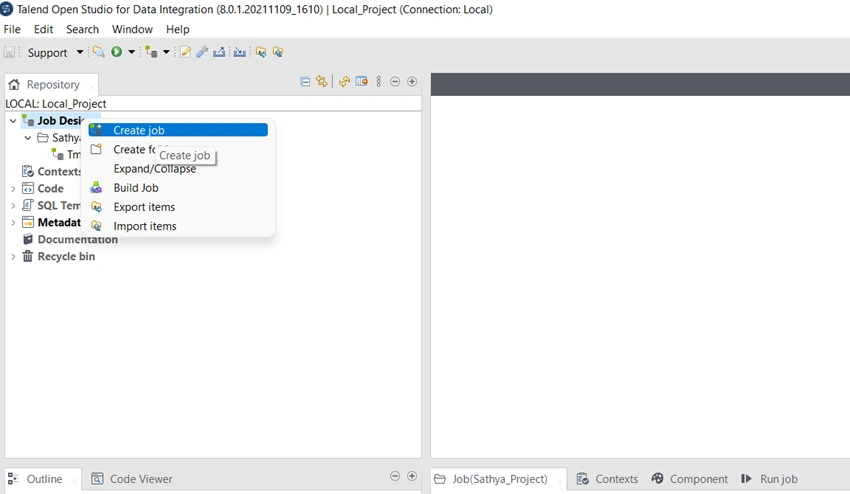Collapse the Sathya folder node
Screen dimensions: 850x494
coord(28,138)
